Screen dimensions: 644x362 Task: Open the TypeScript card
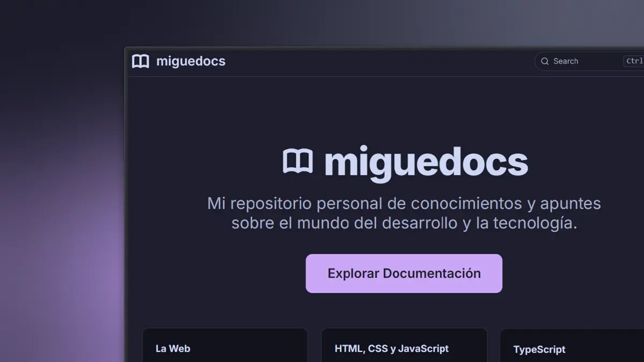click(x=572, y=345)
